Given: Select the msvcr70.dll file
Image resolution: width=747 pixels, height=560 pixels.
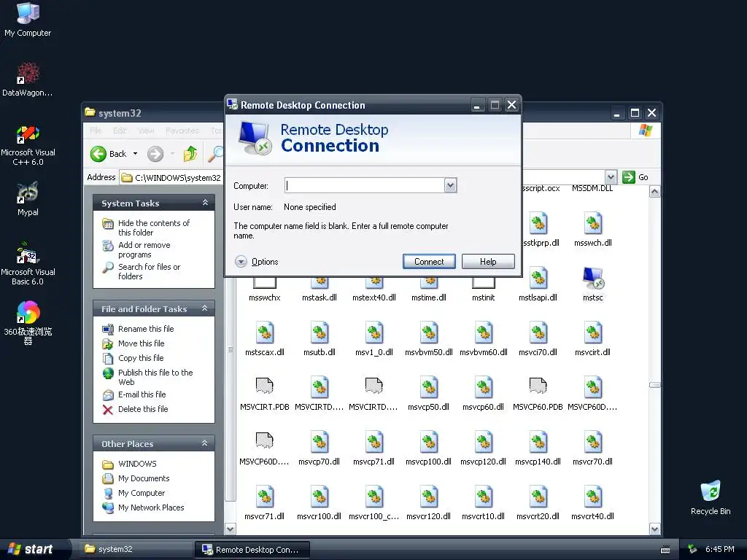Looking at the screenshot, I should pos(592,448).
